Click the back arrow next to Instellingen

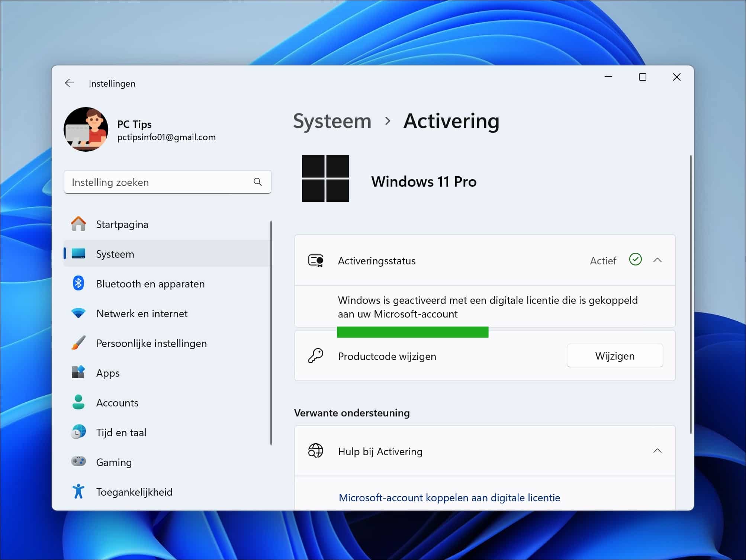click(x=70, y=83)
